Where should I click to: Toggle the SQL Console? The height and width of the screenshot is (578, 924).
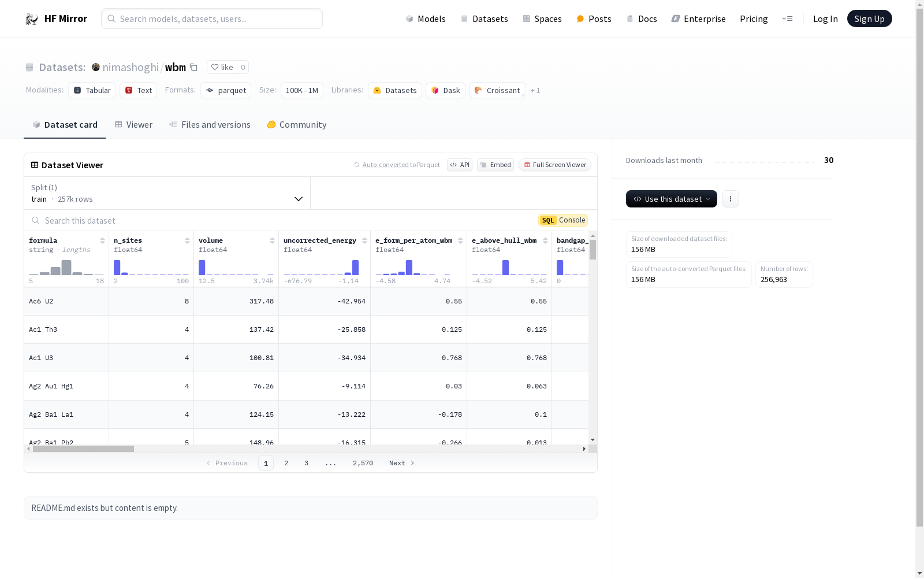coord(563,220)
